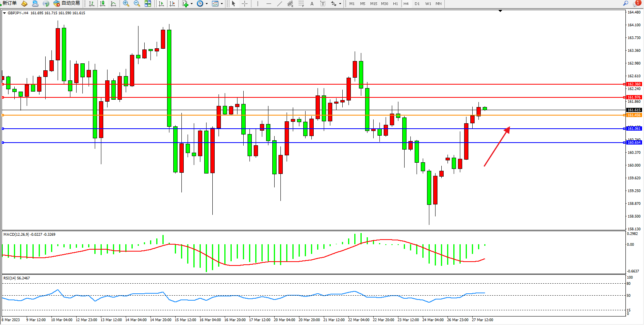Click the orange 161.456 price level tag
The height and width of the screenshot is (325, 644).
click(x=634, y=115)
